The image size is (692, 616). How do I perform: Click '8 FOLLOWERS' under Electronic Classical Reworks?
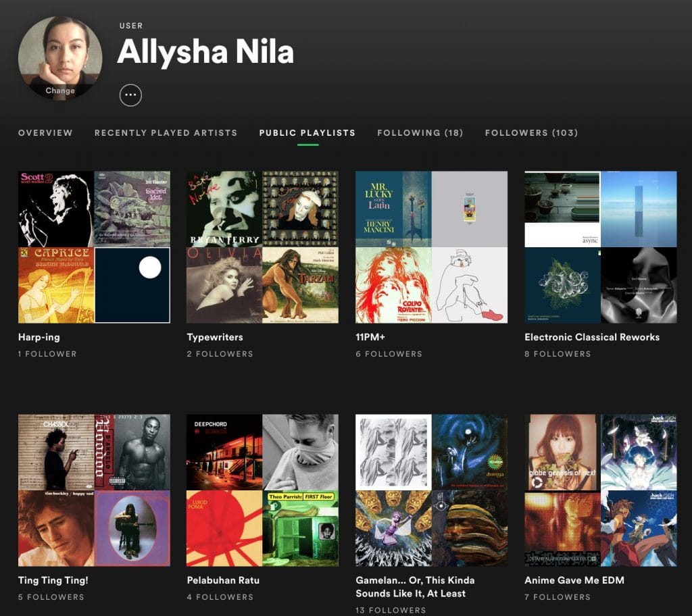point(558,354)
